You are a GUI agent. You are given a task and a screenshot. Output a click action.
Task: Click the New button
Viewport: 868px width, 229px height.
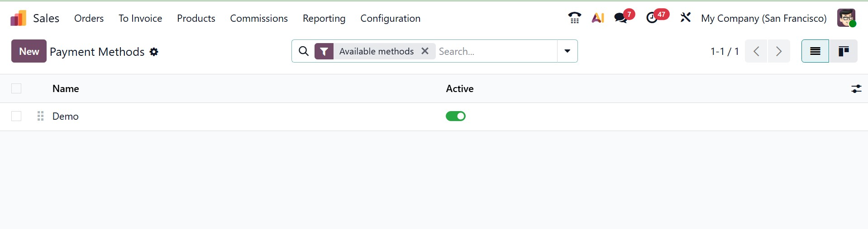[29, 51]
